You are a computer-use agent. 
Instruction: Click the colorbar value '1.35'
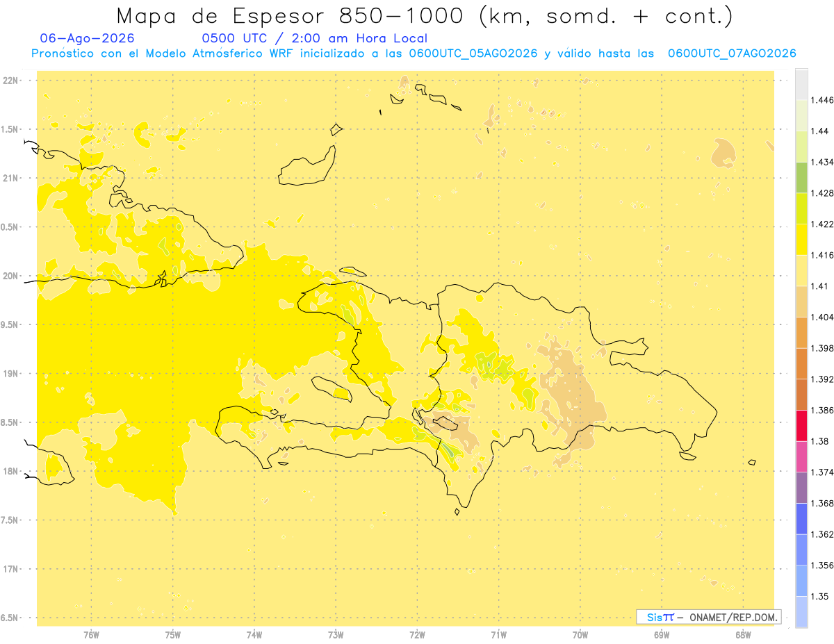(819, 596)
